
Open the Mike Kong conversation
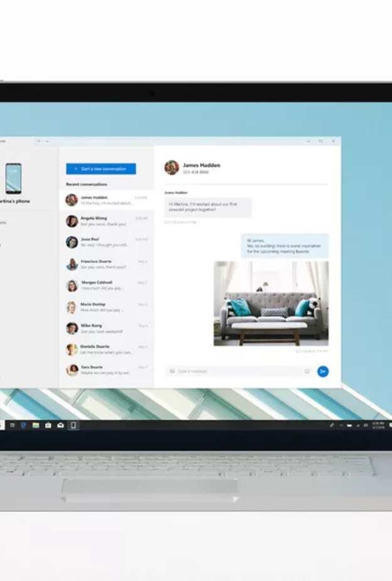[x=106, y=328]
